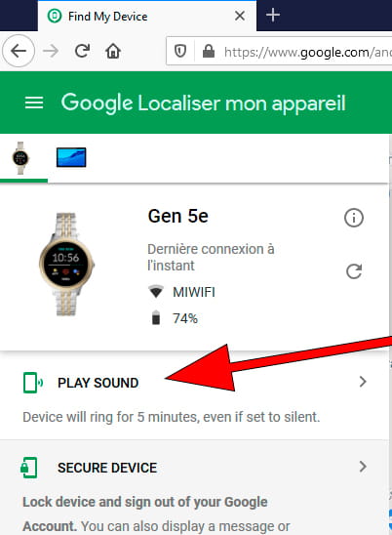Reload the page with browser refresh icon
This screenshot has width=392, height=535.
coord(82,51)
